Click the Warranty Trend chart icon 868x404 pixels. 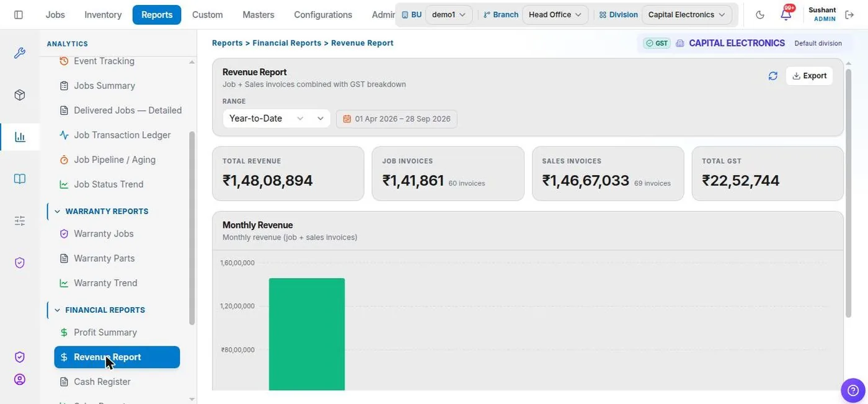64,283
